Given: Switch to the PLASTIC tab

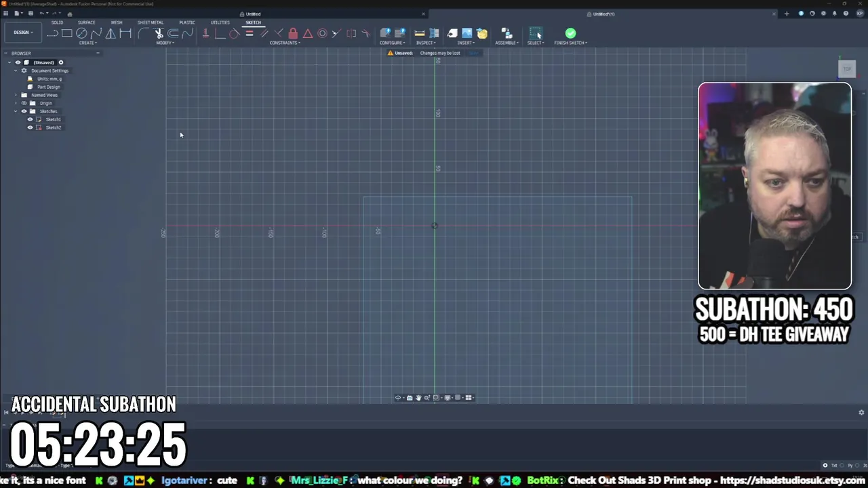Looking at the screenshot, I should click(186, 22).
